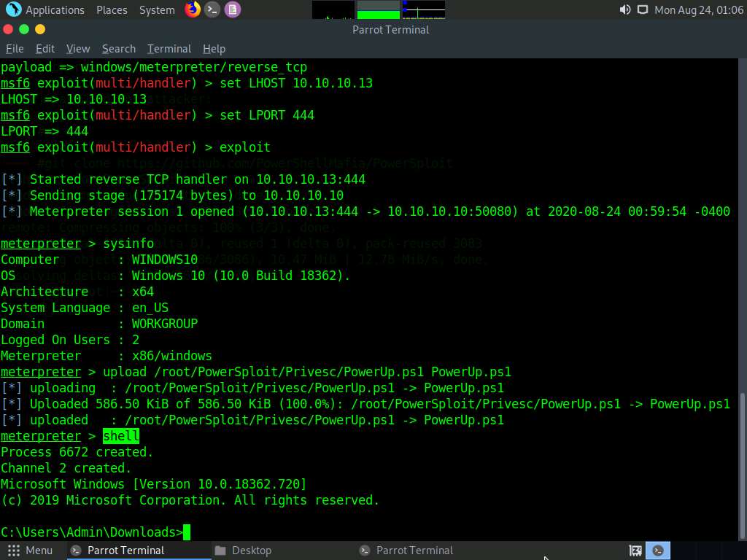
Task: Open the Applications menu
Action: click(55, 10)
